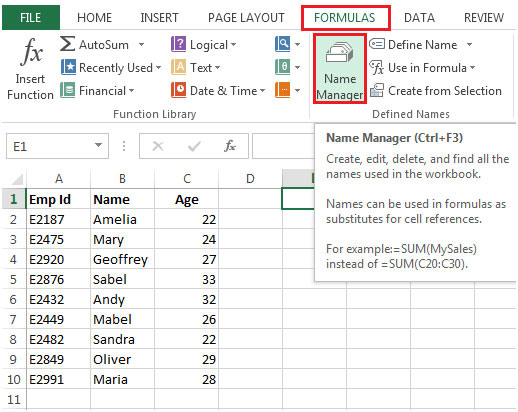The image size is (518, 412).
Task: Expand the AutoSum dropdown arrow
Action: coord(141,44)
